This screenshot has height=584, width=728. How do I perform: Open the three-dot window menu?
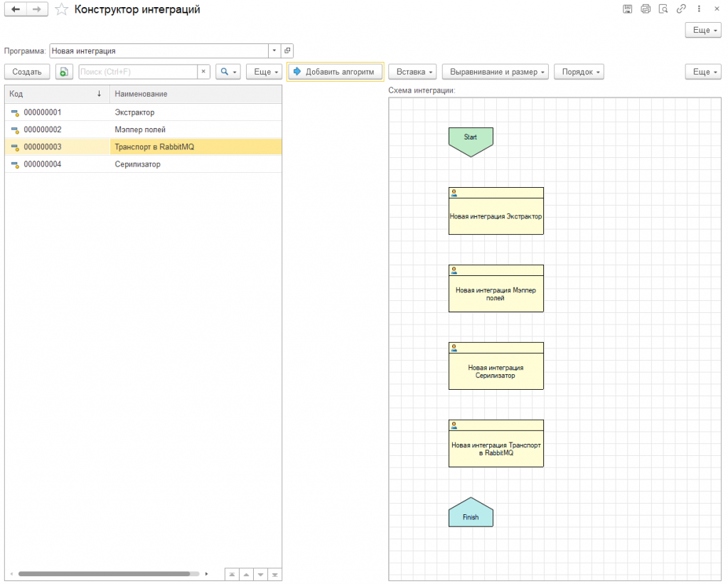click(699, 9)
